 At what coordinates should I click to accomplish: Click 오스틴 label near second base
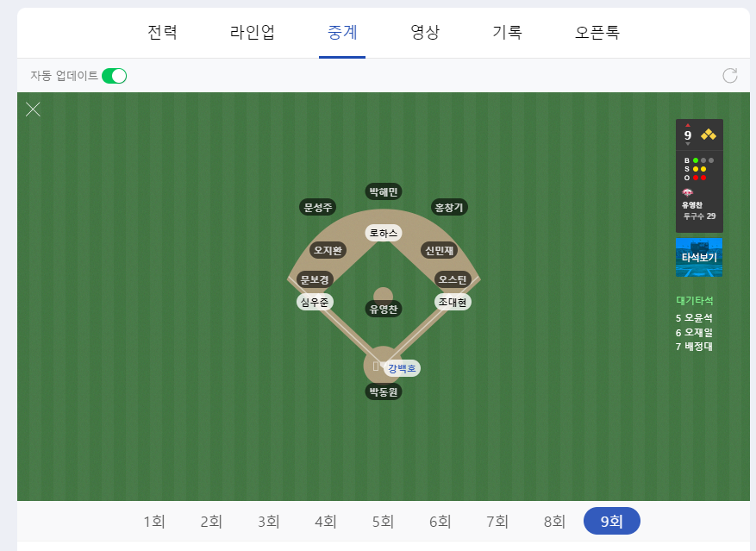[x=454, y=278]
